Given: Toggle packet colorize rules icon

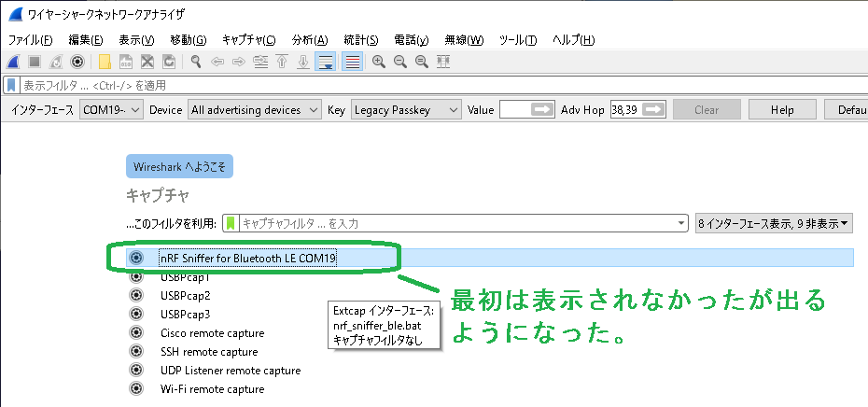Looking at the screenshot, I should (x=352, y=62).
